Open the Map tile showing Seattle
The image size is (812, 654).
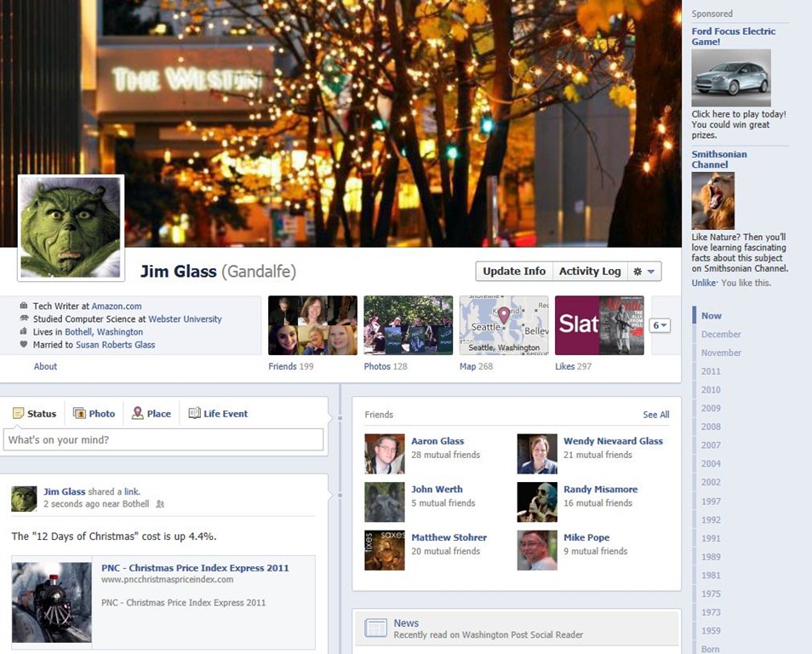coord(504,325)
